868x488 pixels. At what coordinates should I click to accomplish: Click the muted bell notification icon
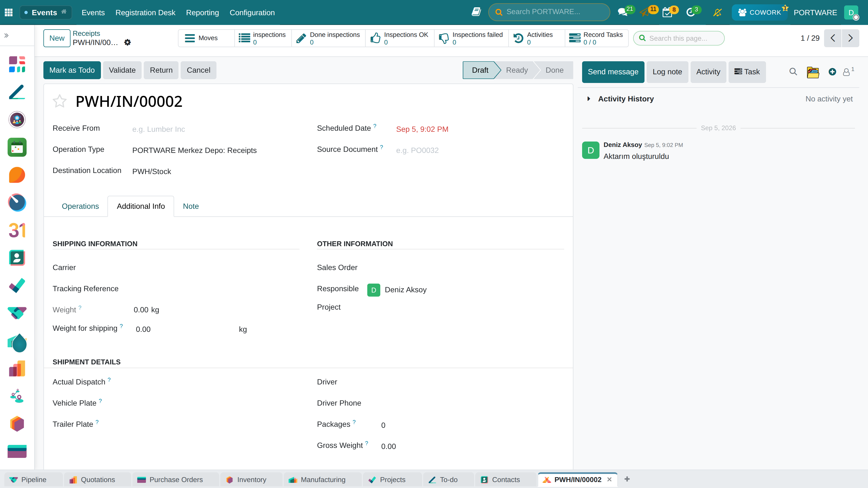pos(717,12)
